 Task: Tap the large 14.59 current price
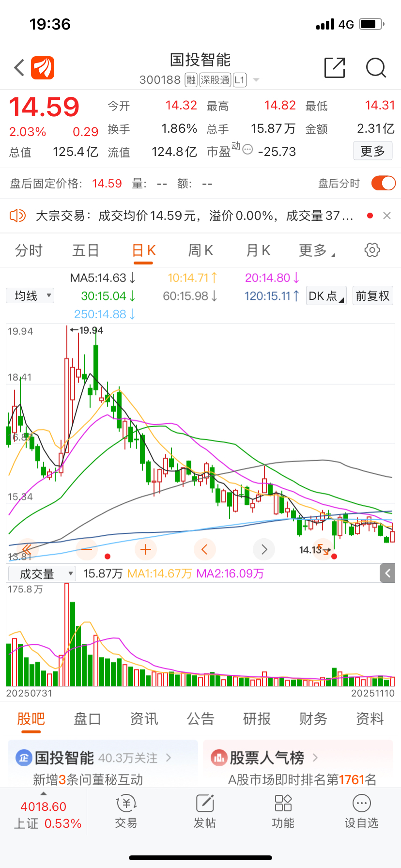44,107
